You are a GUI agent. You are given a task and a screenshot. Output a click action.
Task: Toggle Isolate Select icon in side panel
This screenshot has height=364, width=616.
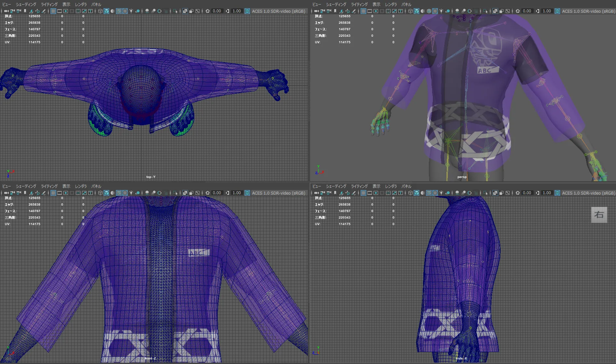pyautogui.click(x=486, y=193)
